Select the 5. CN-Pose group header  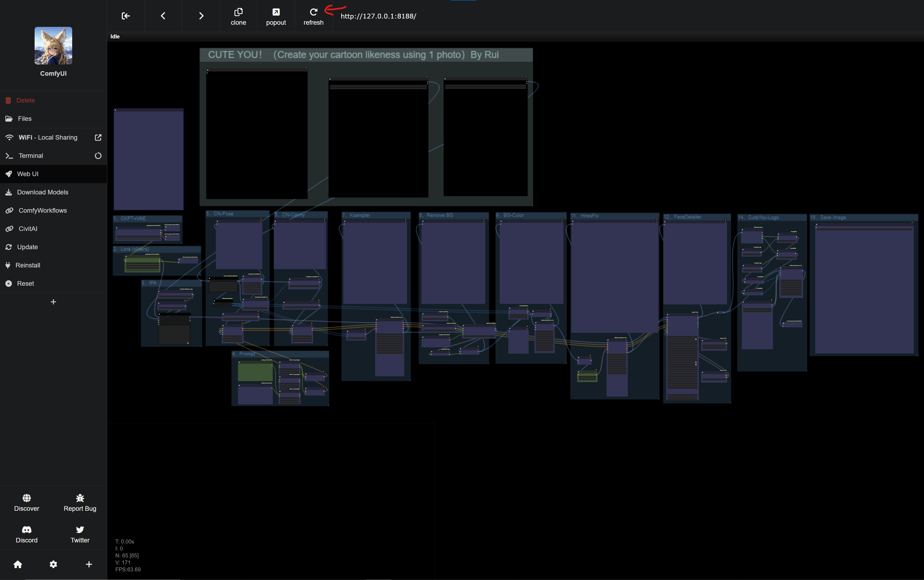[237, 214]
